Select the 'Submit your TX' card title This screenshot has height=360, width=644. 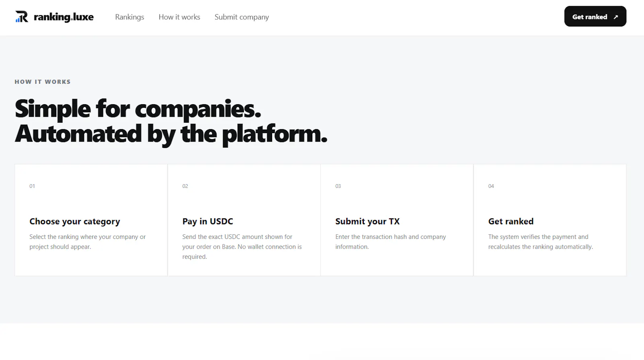[367, 221]
